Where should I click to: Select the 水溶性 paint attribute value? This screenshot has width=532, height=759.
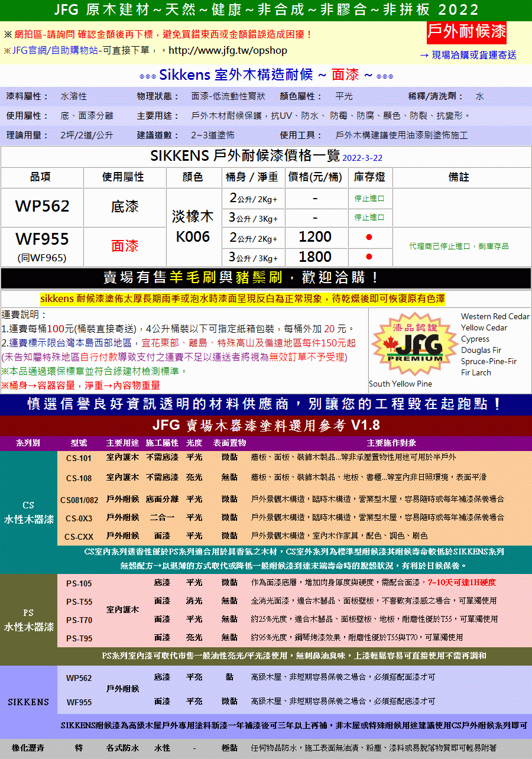coord(74,96)
